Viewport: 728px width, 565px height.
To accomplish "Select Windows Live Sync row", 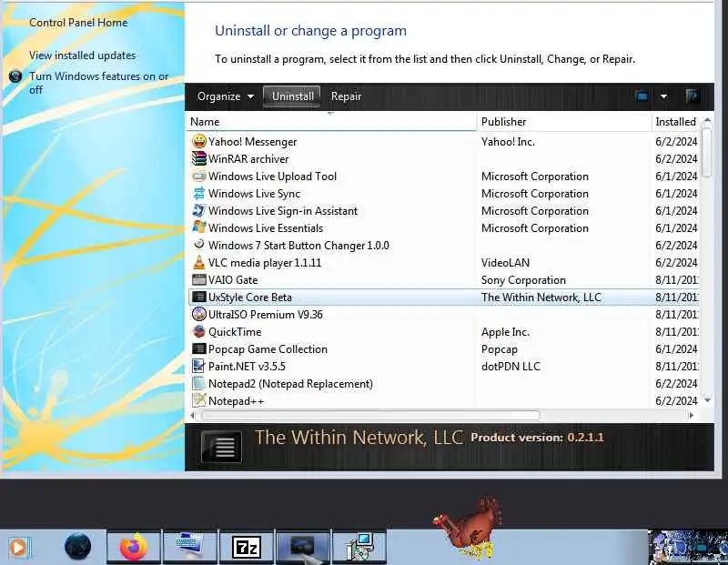I will [444, 193].
